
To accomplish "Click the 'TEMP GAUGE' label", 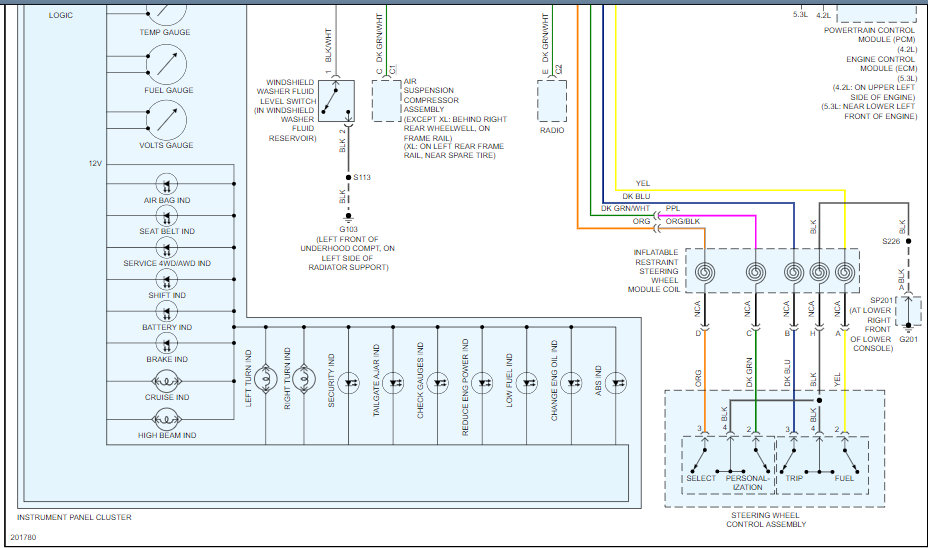I will 165,33.
